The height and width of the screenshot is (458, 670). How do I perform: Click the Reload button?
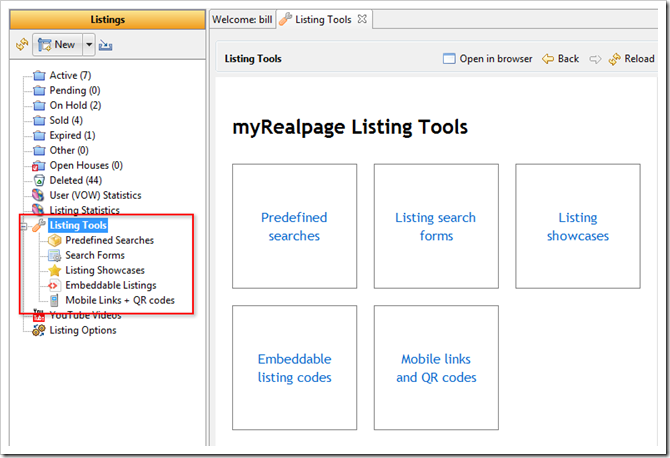(632, 59)
